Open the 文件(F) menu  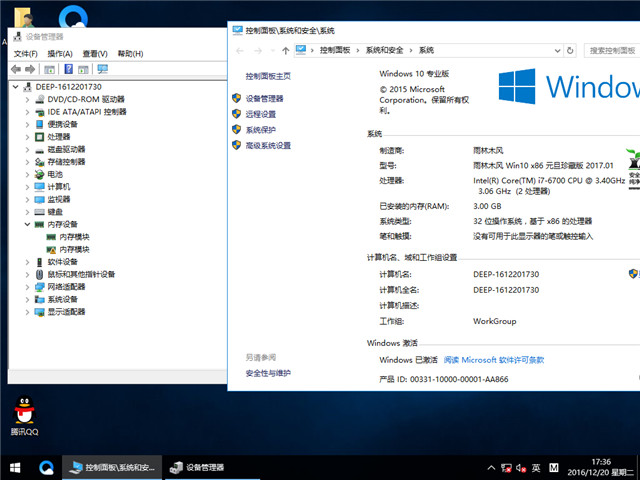(25, 53)
